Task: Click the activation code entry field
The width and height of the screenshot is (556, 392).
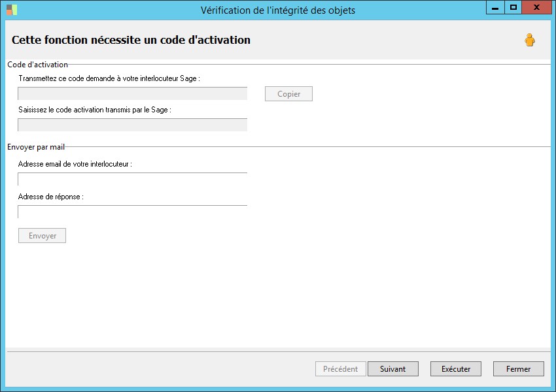Action: pos(133,125)
